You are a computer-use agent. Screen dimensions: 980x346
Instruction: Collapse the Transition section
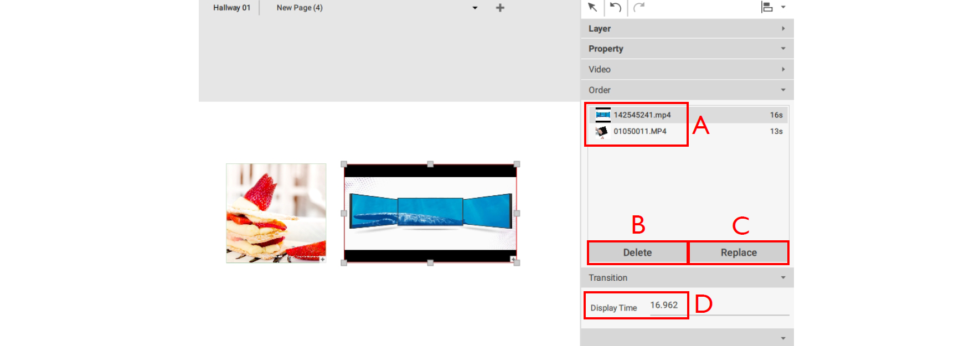pyautogui.click(x=783, y=278)
